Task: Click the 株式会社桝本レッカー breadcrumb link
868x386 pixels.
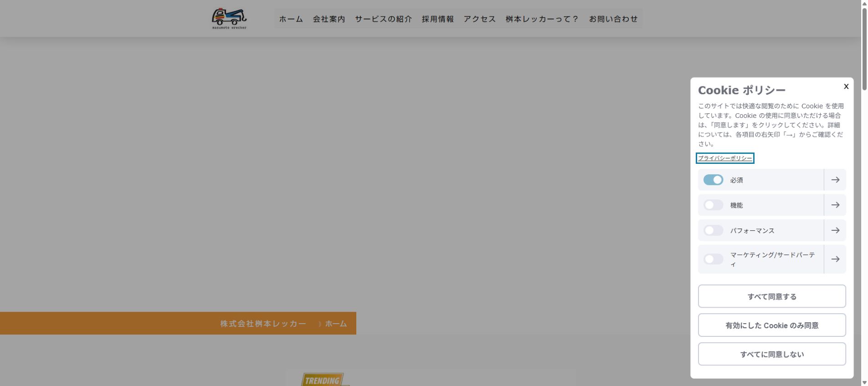Action: (x=263, y=324)
